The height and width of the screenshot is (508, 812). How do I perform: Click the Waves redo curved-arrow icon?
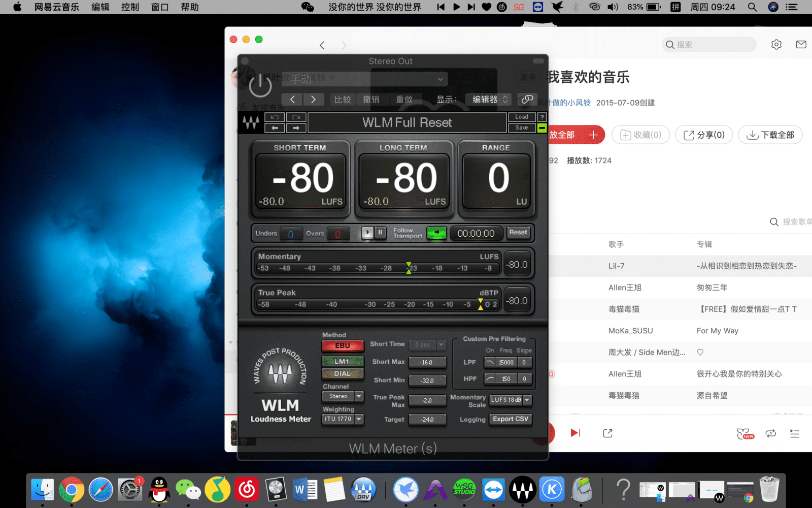click(296, 117)
